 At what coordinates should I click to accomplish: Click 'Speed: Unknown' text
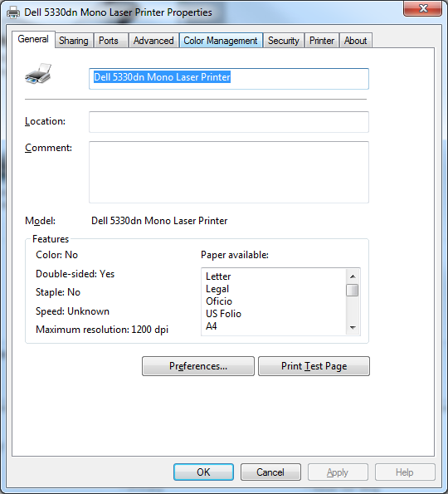tap(72, 311)
